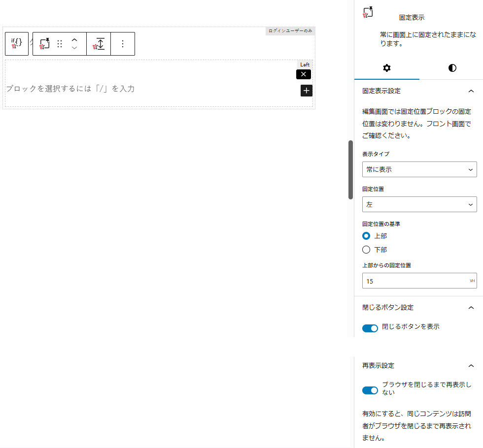
Task: Disable the 閉じるボタンを表示 toggle
Action: pyautogui.click(x=370, y=328)
